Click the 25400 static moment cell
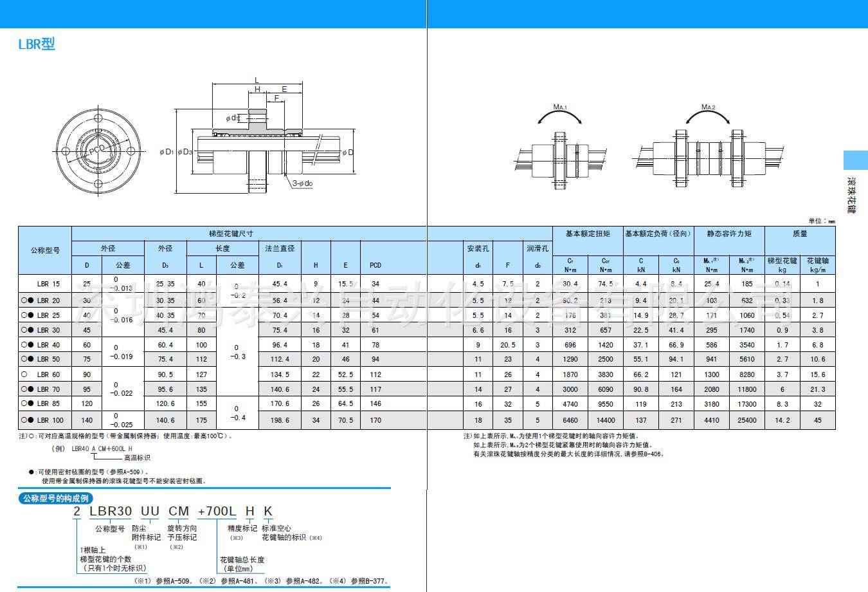The width and height of the screenshot is (868, 592). (x=746, y=420)
